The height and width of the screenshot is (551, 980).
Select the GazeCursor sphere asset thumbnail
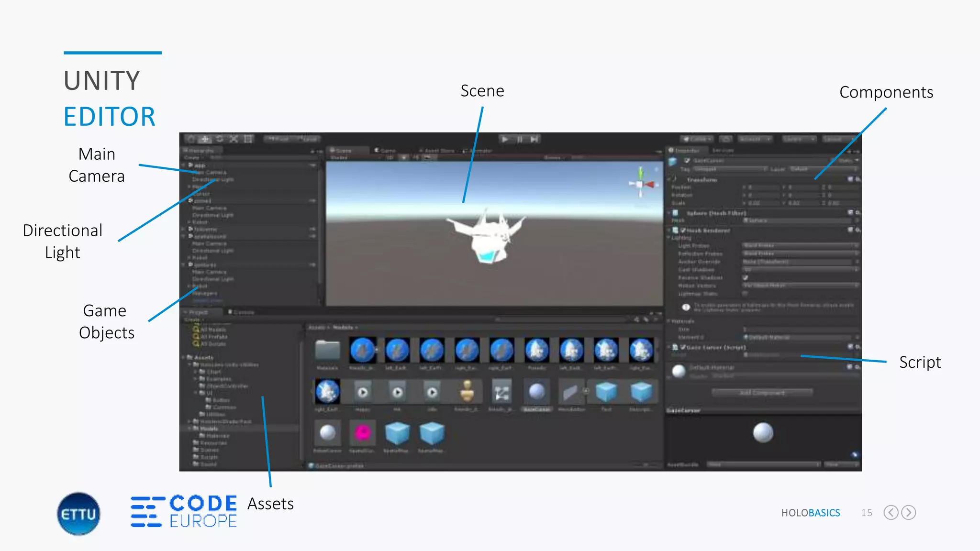point(537,392)
